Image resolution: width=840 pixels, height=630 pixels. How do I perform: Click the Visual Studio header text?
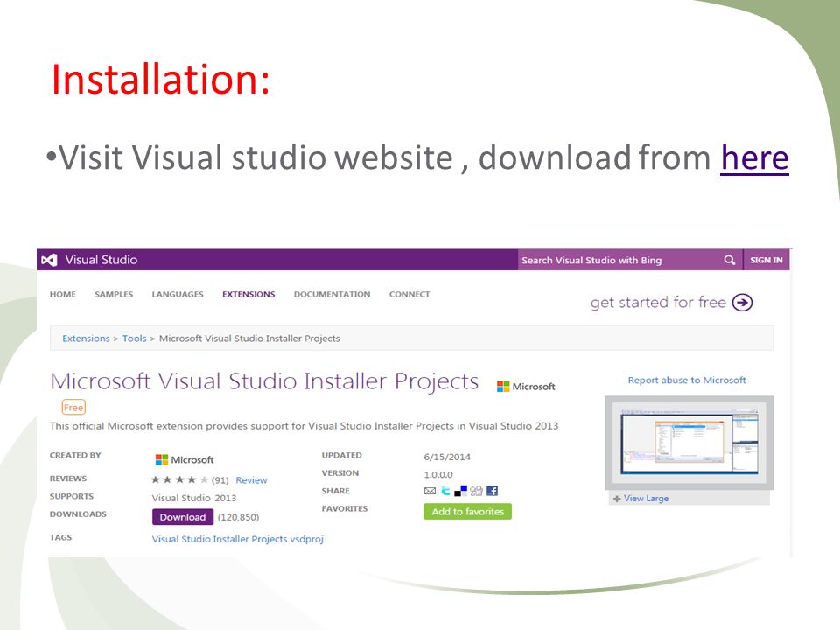(101, 260)
